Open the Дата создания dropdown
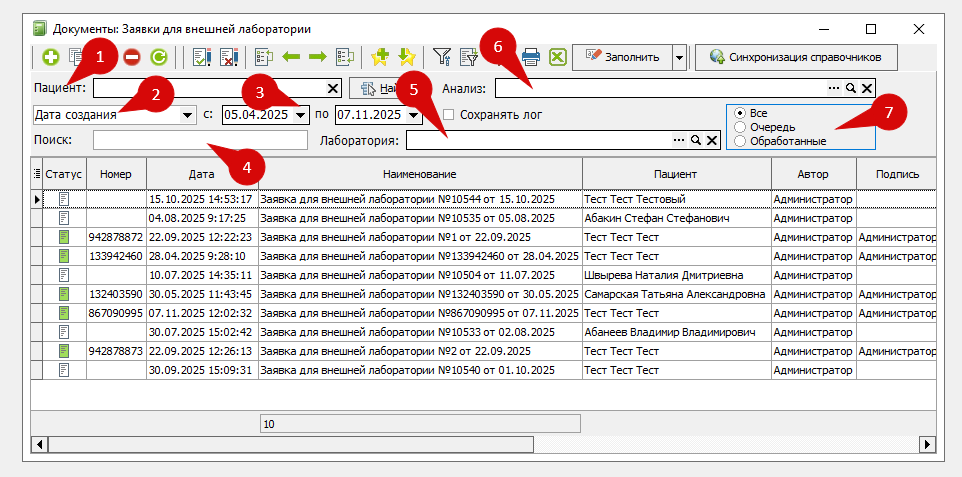The image size is (962, 477). tap(188, 115)
